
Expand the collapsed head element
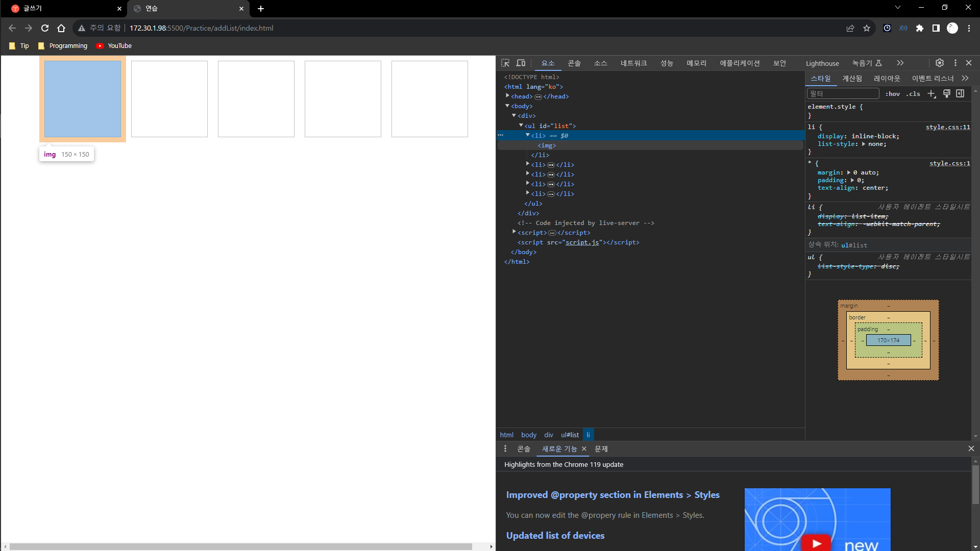pos(507,96)
